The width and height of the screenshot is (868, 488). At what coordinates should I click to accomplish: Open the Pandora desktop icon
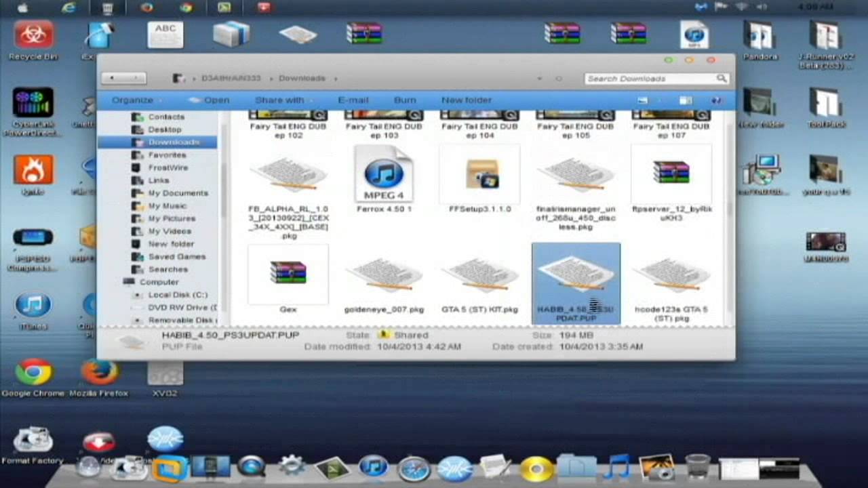coord(759,41)
